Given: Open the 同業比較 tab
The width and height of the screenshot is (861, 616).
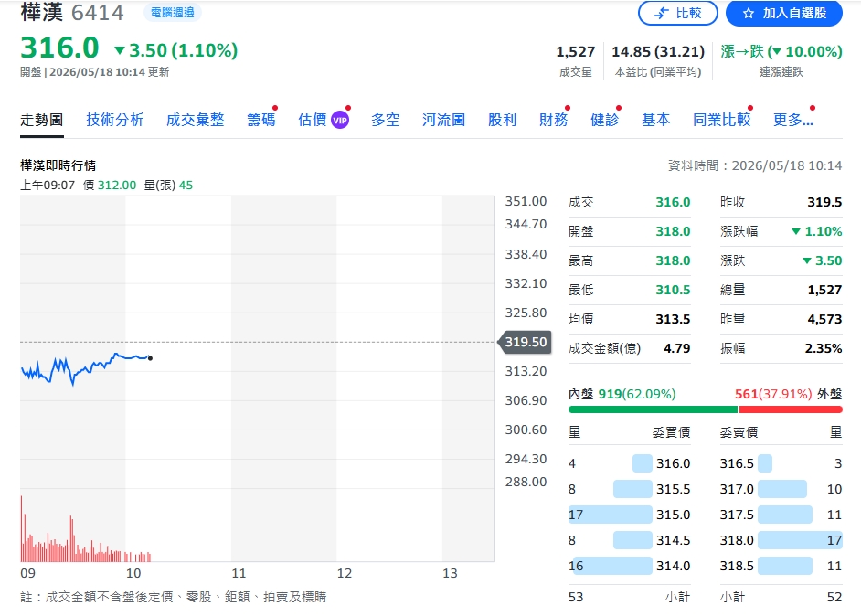Looking at the screenshot, I should 721,120.
